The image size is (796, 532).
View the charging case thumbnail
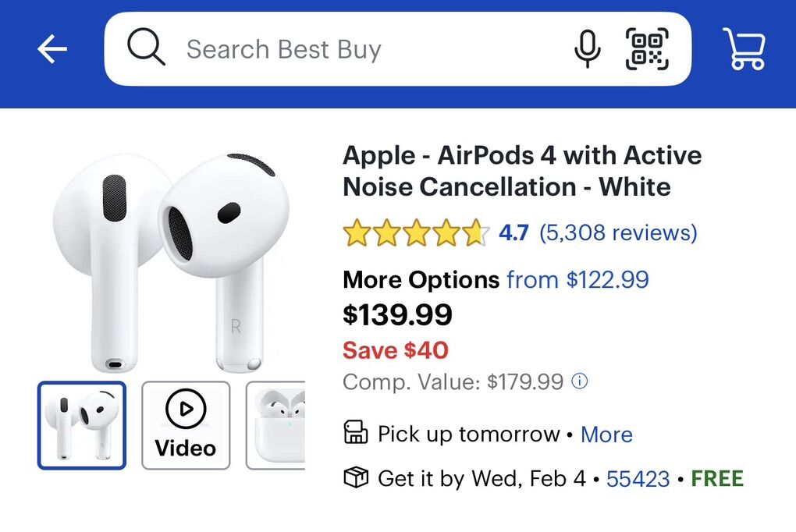click(x=275, y=425)
